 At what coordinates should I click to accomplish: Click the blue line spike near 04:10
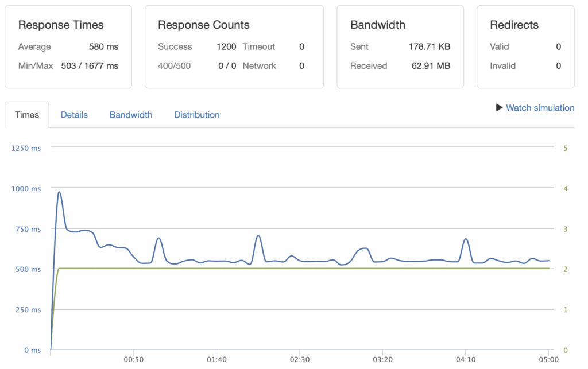tap(466, 239)
